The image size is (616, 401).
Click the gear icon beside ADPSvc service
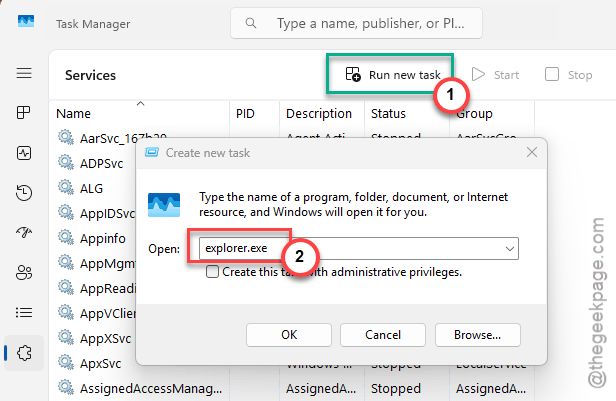click(x=66, y=162)
